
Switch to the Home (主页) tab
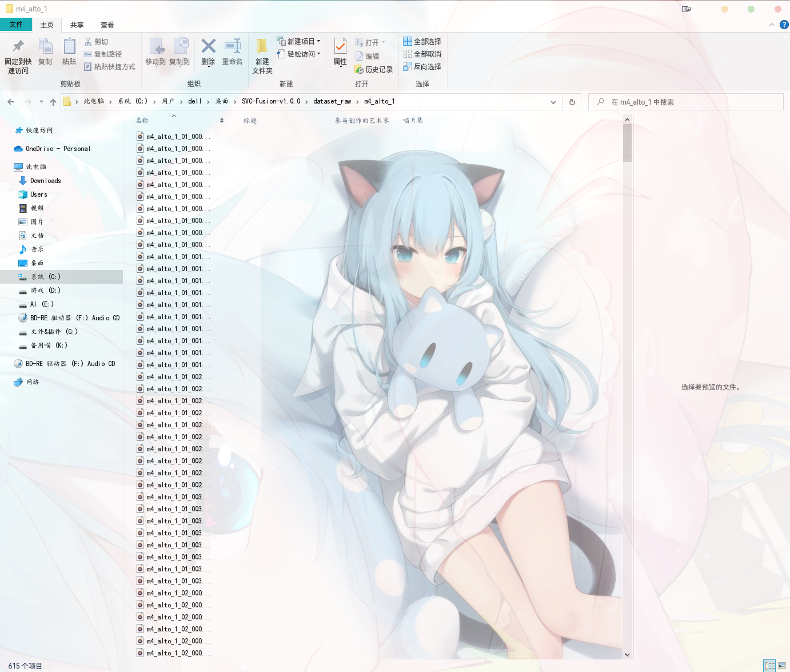pos(47,25)
